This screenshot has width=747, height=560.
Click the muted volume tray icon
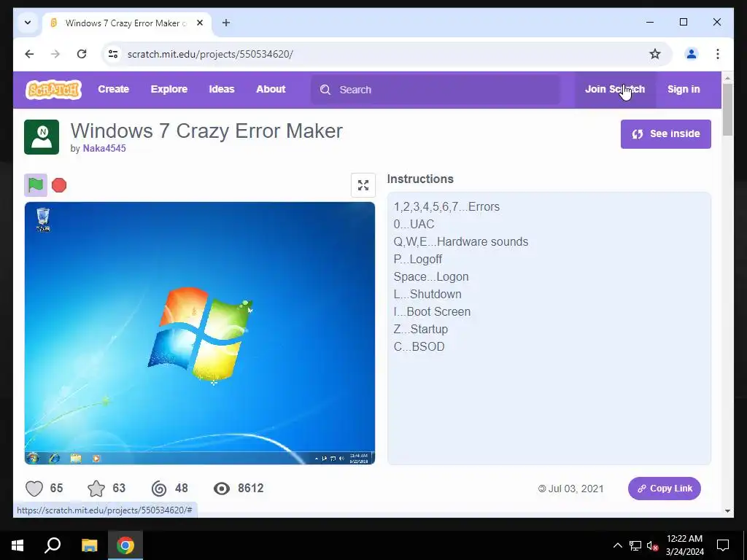[652, 545]
